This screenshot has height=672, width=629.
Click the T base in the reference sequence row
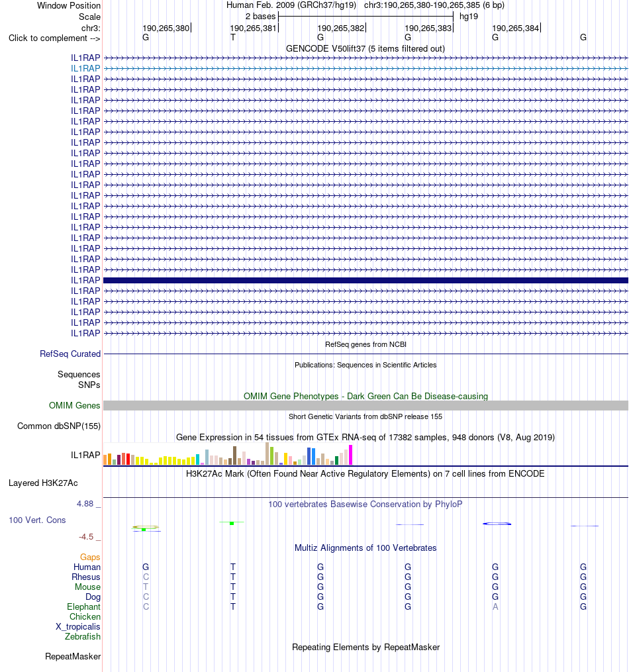click(x=232, y=37)
